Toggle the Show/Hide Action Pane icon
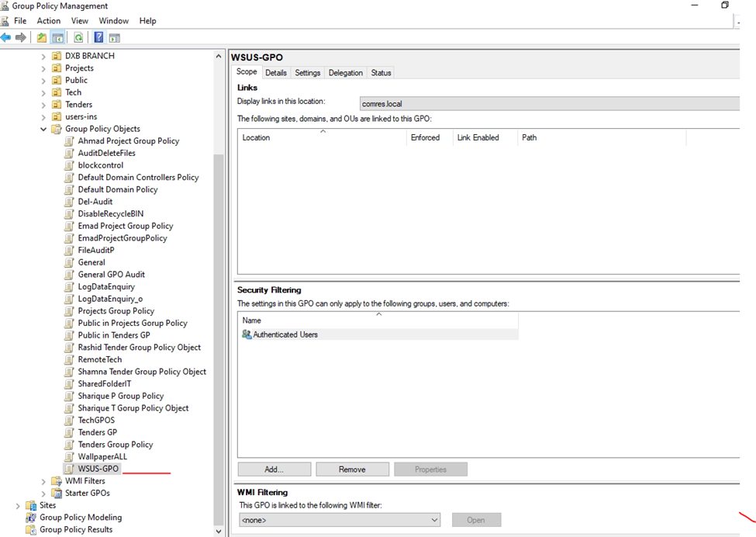The height and width of the screenshot is (537, 756). coord(114,37)
